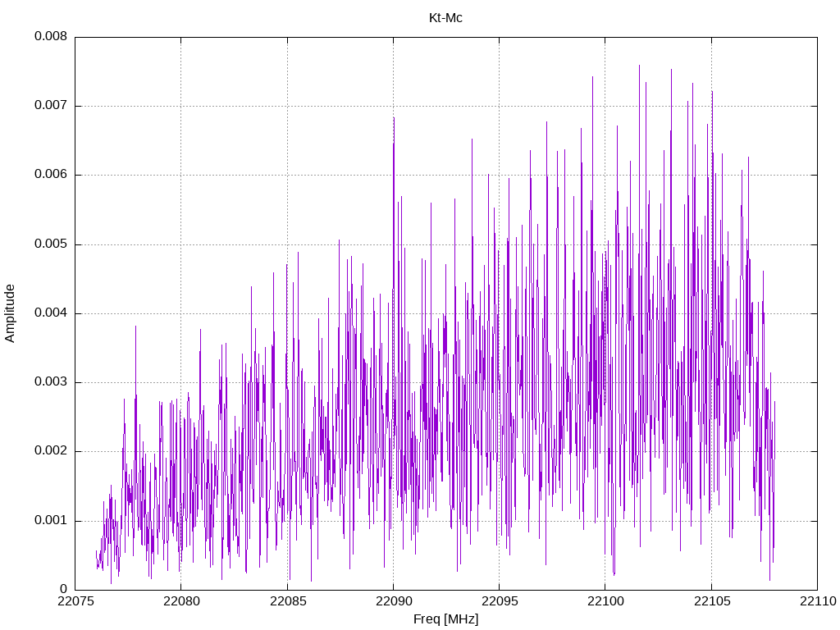Click the 'Amplitude' y-axis label
Viewport: 840px width, 630px height.
(x=10, y=313)
